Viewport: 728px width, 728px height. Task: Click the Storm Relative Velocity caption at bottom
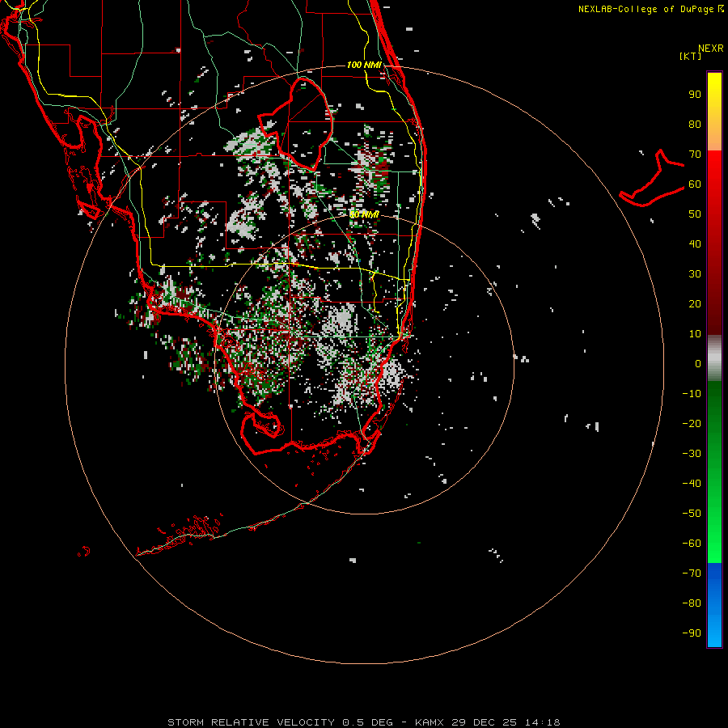[364, 722]
